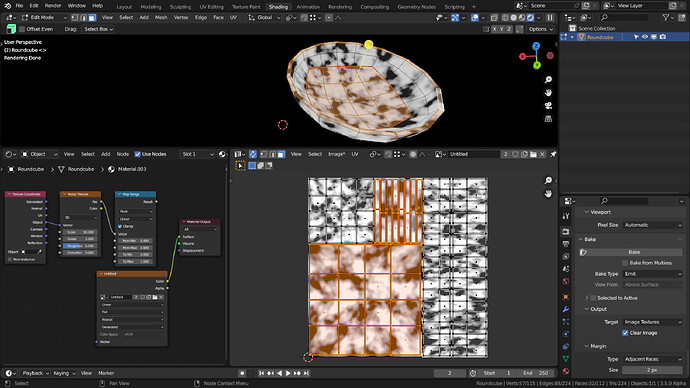Toggle X-ray view in viewport header
Viewport: 690px width, 388px height.
tap(494, 18)
